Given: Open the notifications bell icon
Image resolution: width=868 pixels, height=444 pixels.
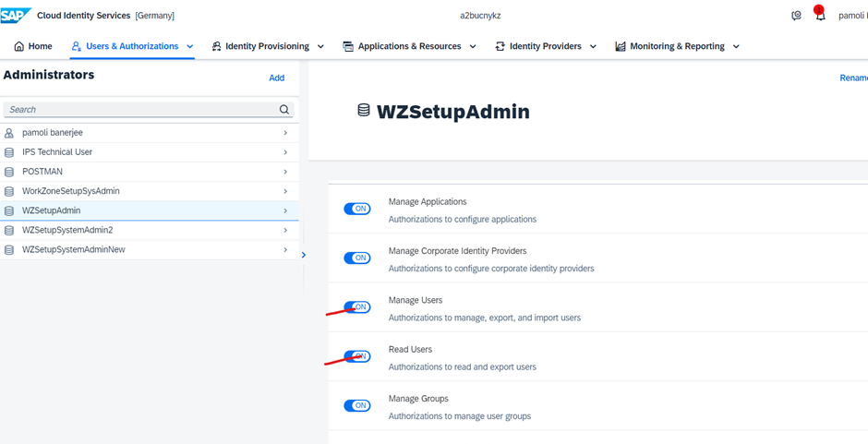Looking at the screenshot, I should tap(819, 16).
